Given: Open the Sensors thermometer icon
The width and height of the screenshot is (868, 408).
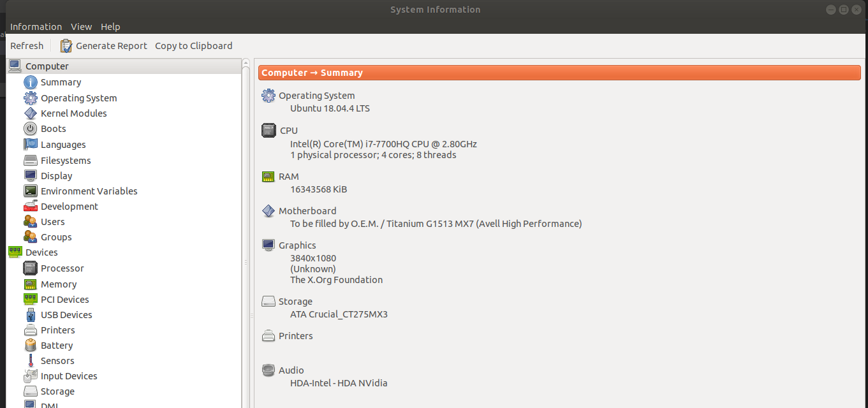Looking at the screenshot, I should coord(30,361).
